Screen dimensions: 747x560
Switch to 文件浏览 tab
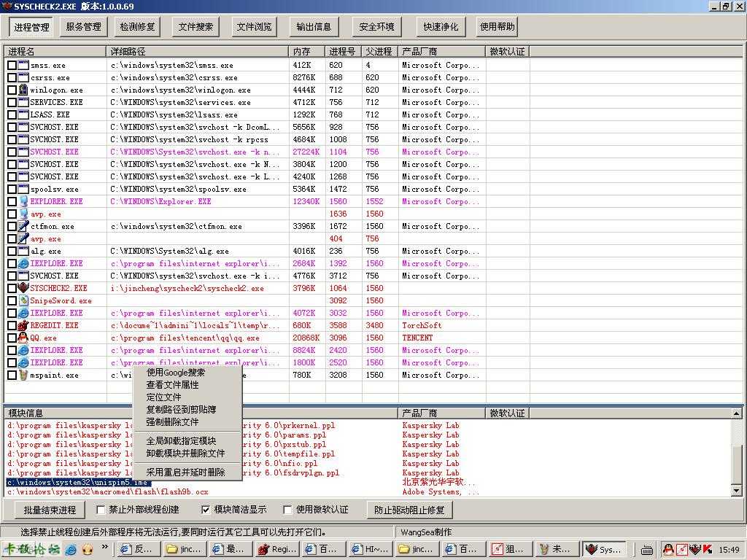tap(255, 27)
